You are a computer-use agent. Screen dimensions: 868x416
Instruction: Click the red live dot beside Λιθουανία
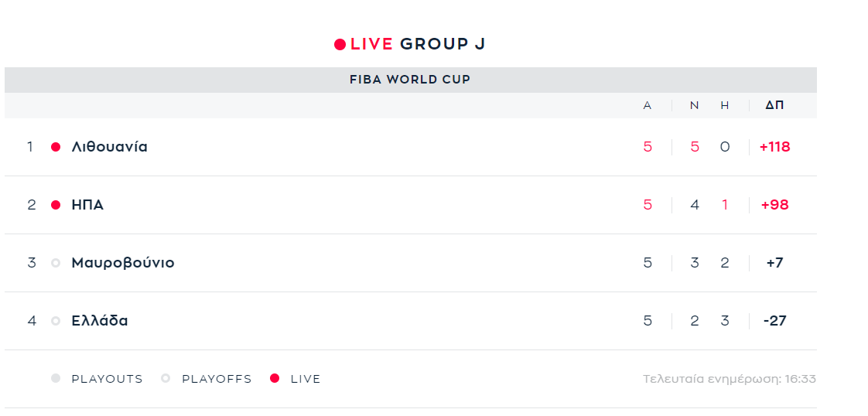click(56, 147)
